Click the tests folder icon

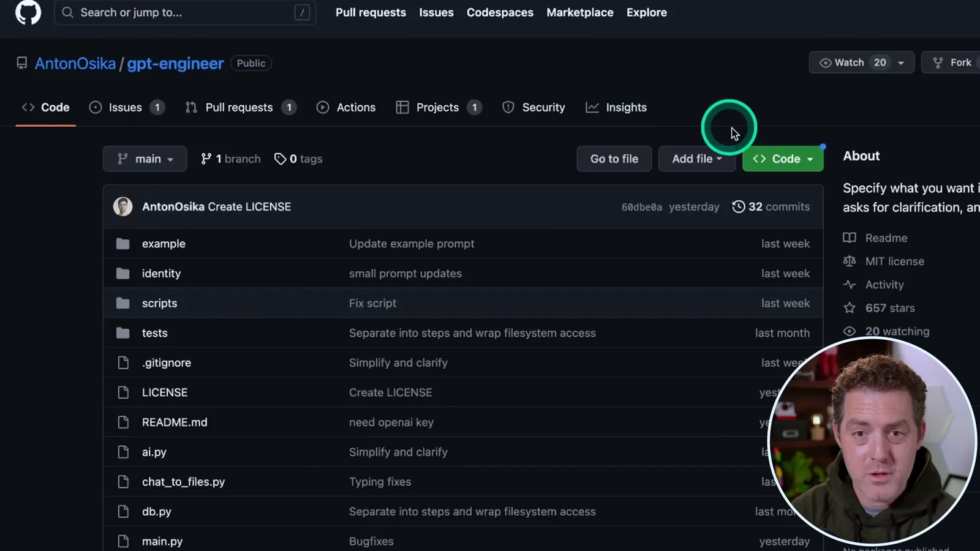[x=123, y=333]
